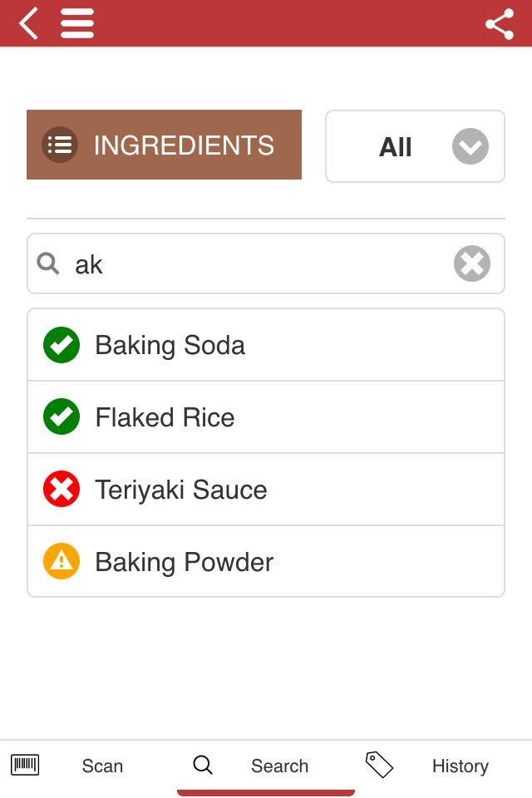The width and height of the screenshot is (532, 798).
Task: Open the hamburger menu
Action: click(76, 23)
